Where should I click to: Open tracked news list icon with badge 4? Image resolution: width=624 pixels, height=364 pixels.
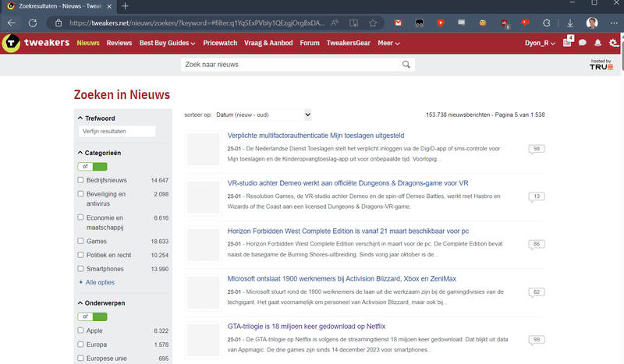click(568, 42)
